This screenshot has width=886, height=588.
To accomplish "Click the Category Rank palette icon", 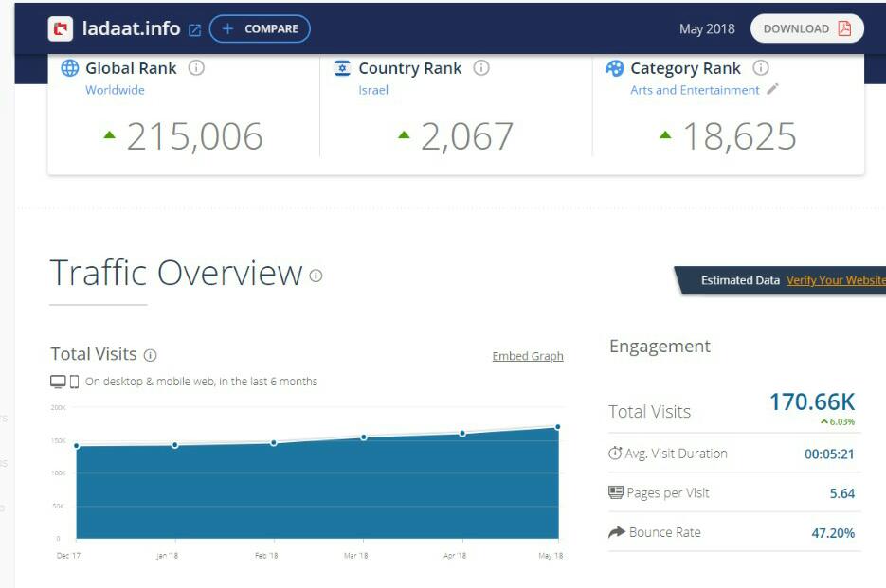I will [x=615, y=68].
